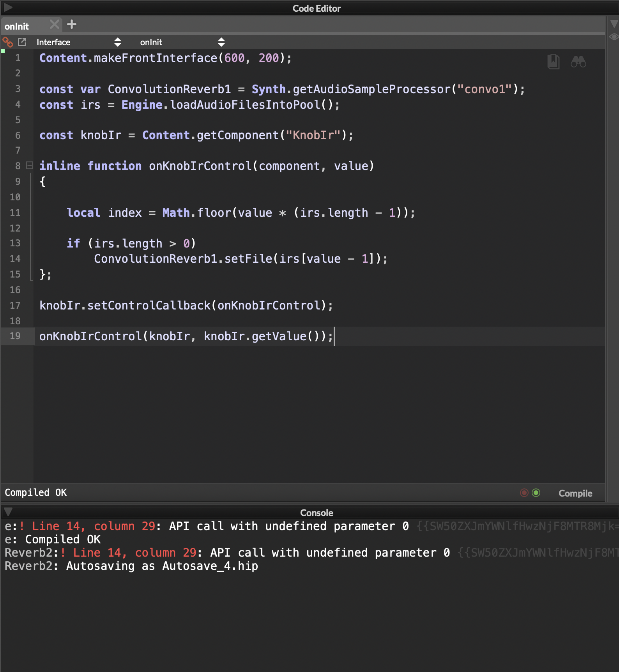Click the Reverb2 Line 14 error message
Image resolution: width=619 pixels, height=672 pixels.
pos(227,553)
